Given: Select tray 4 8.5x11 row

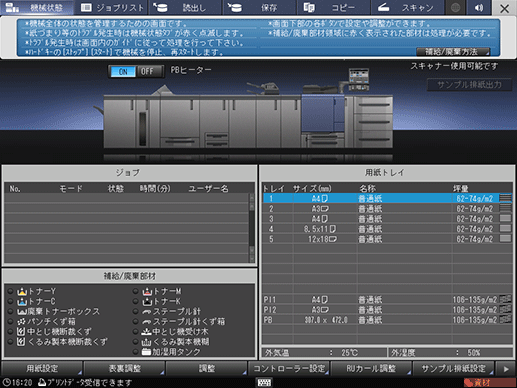Looking at the screenshot, I should (388, 229).
